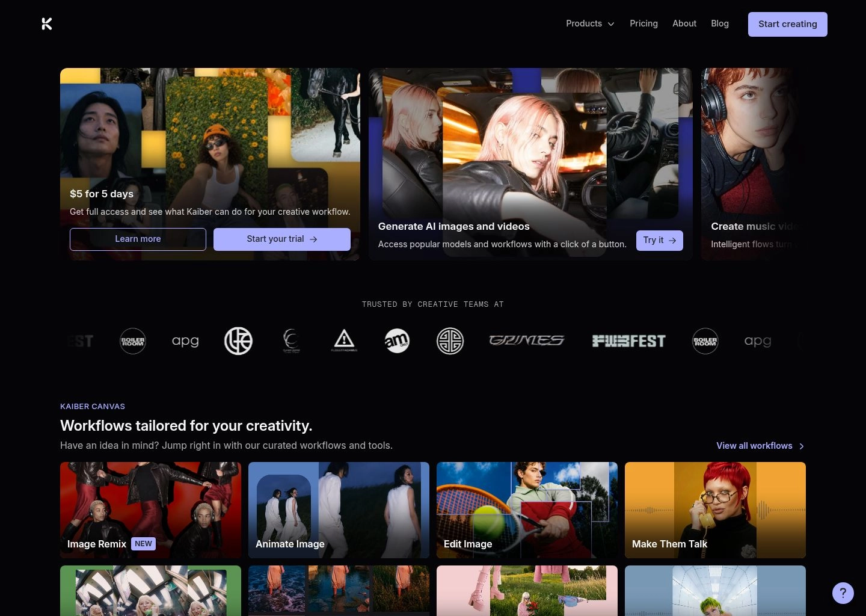The width and height of the screenshot is (866, 616).
Task: Click the arrow in Start your trial
Action: [x=313, y=239]
